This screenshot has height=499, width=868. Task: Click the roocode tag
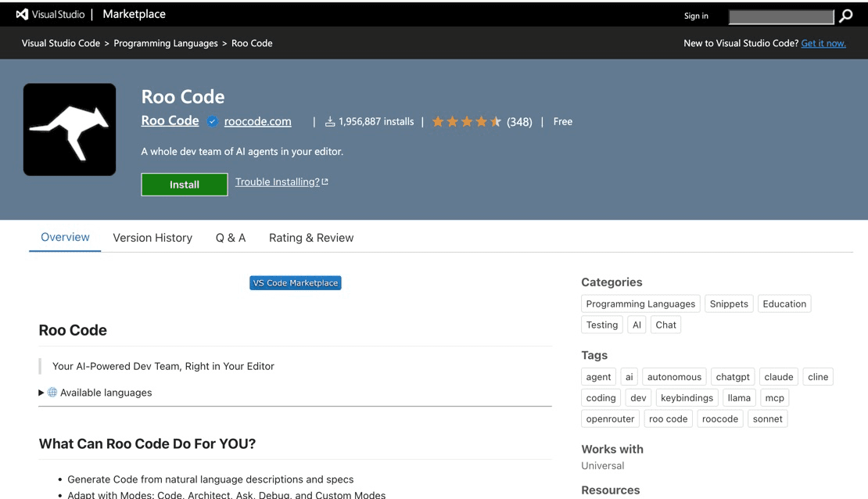coord(719,418)
